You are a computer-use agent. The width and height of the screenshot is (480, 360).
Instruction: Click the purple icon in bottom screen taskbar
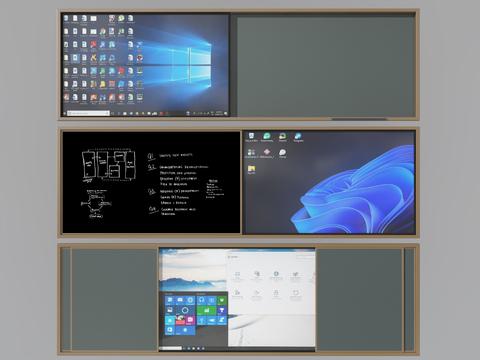pos(203,348)
